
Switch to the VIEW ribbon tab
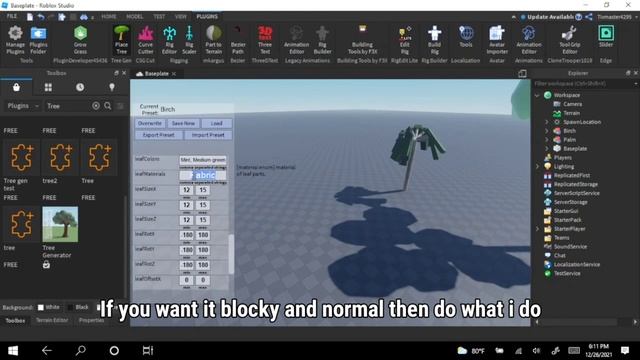(180, 17)
